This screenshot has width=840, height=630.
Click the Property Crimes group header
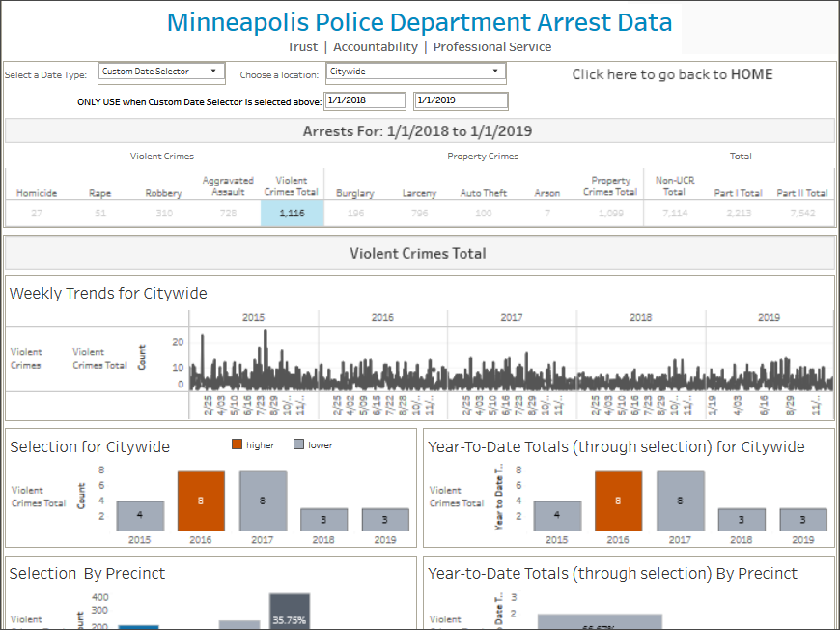[483, 156]
